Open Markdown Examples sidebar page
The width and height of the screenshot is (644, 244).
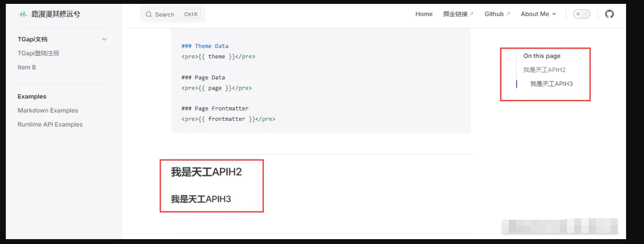click(47, 111)
